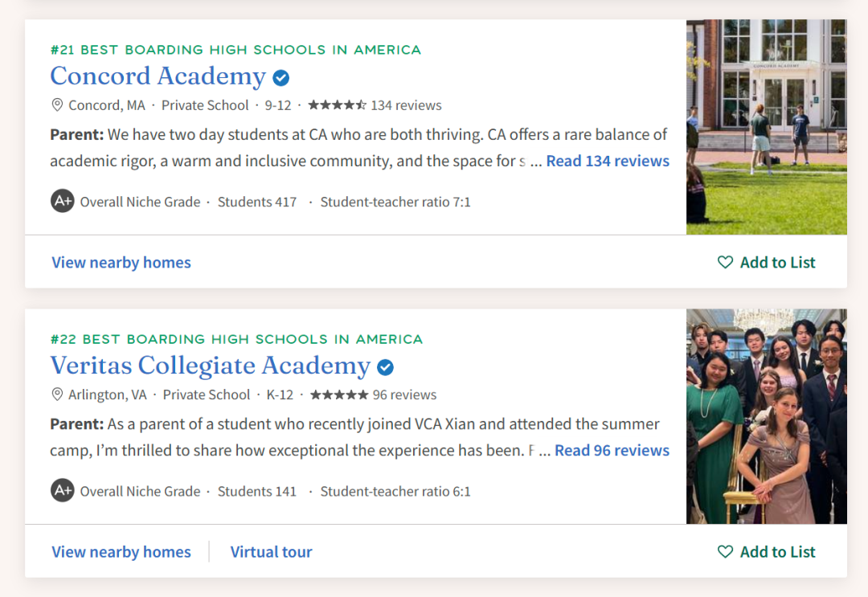Add Concord Academy to your list
Image resolution: width=868 pixels, height=597 pixels.
coord(767,262)
